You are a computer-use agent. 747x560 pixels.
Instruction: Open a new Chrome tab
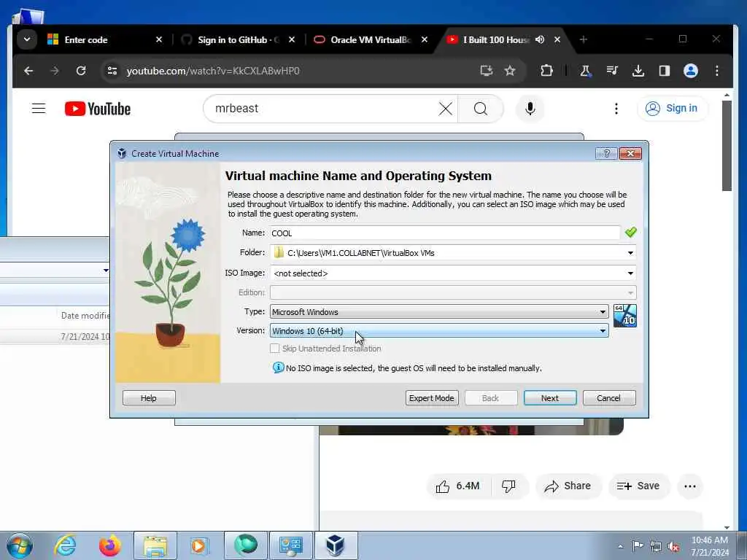click(583, 39)
